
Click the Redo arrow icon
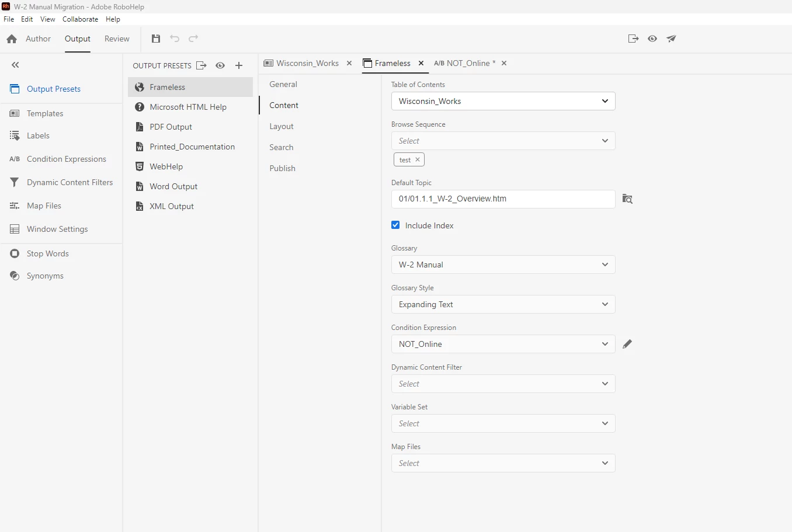click(193, 39)
